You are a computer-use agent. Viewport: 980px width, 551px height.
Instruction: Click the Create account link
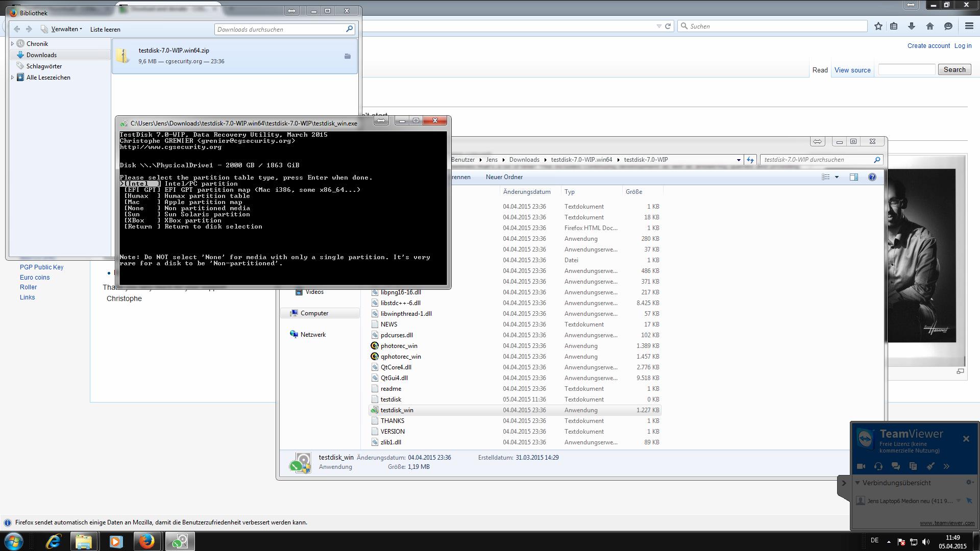coord(928,46)
